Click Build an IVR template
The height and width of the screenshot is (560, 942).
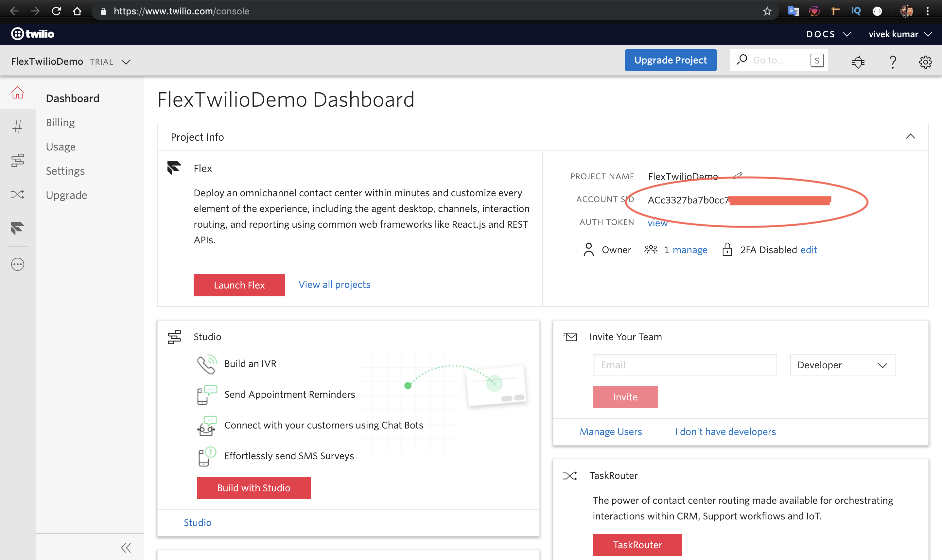tap(250, 364)
